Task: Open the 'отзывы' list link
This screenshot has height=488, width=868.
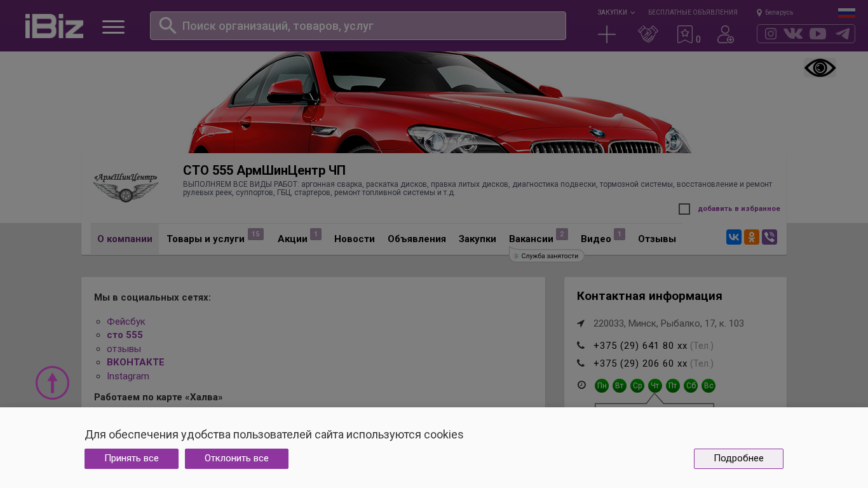Action: click(x=124, y=349)
